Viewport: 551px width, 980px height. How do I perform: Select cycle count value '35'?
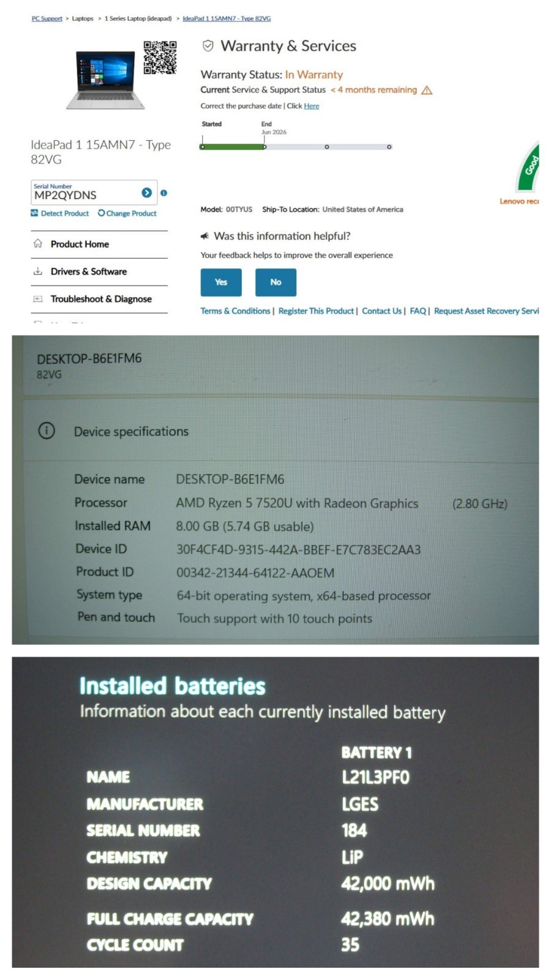click(350, 944)
